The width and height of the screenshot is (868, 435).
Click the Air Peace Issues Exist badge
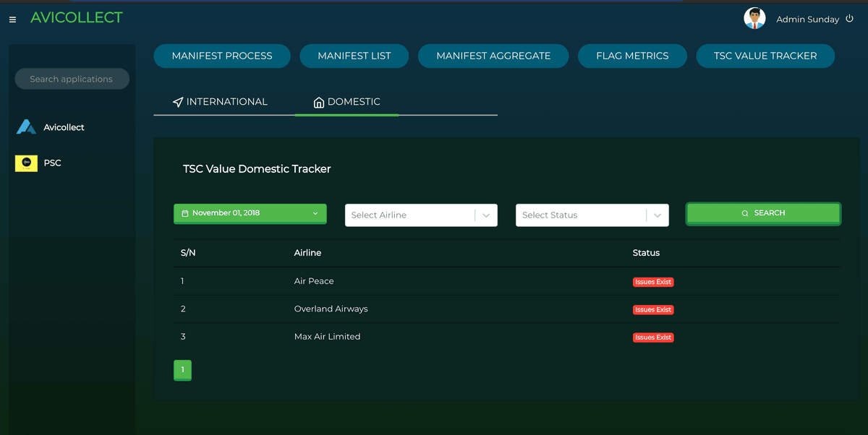tap(653, 282)
